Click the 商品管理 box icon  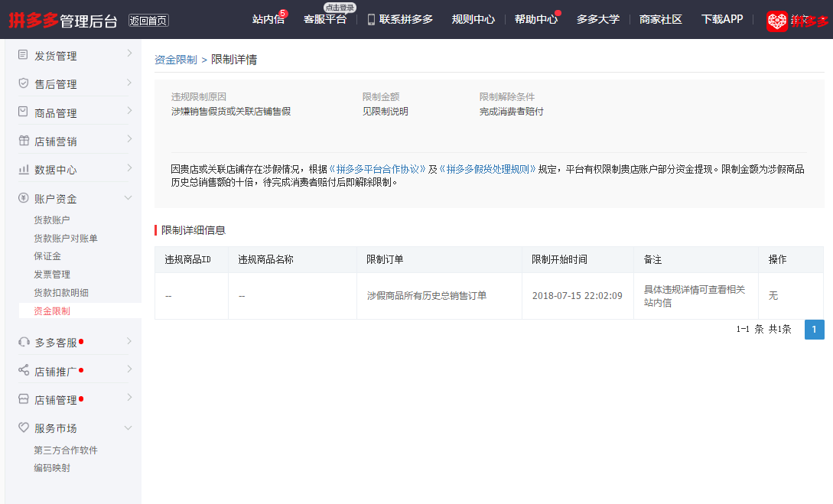coord(23,112)
